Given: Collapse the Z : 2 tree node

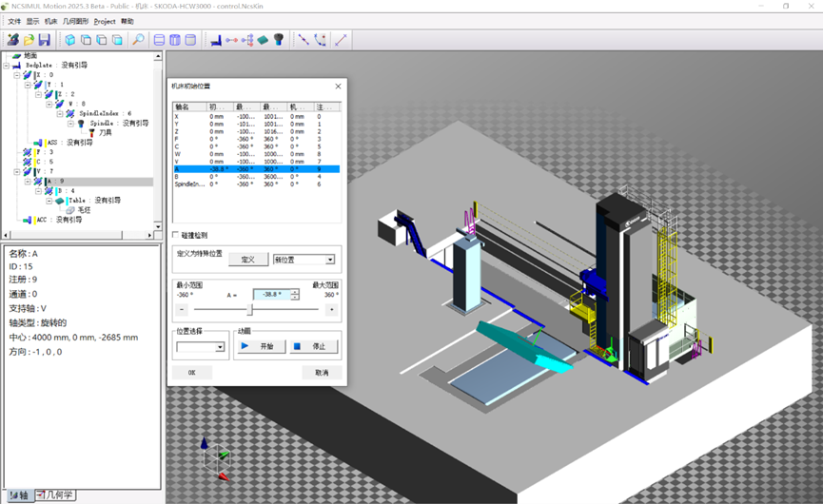Looking at the screenshot, I should 38,94.
